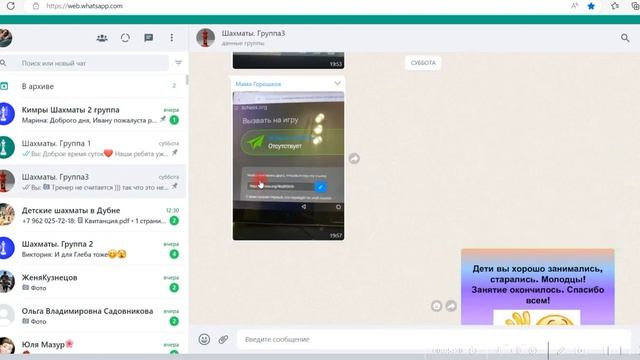The width and height of the screenshot is (640, 360).
Task: Start a new chat with the message icon
Action: tap(149, 38)
